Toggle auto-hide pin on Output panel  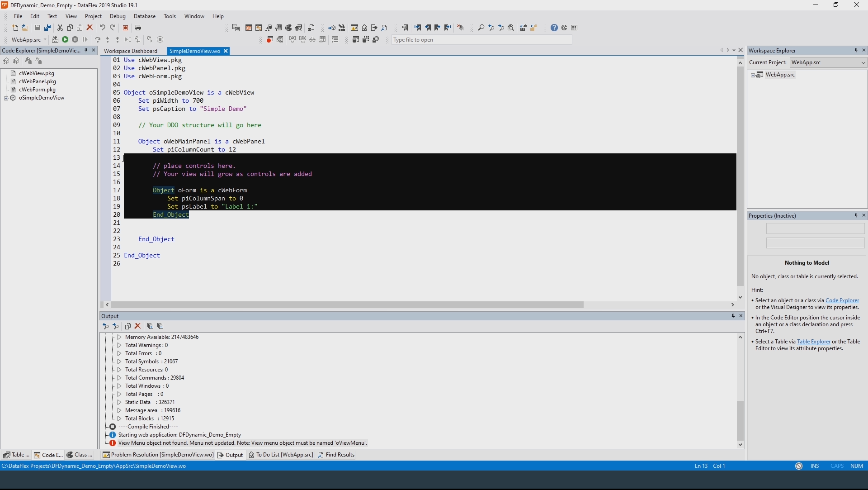pyautogui.click(x=733, y=316)
